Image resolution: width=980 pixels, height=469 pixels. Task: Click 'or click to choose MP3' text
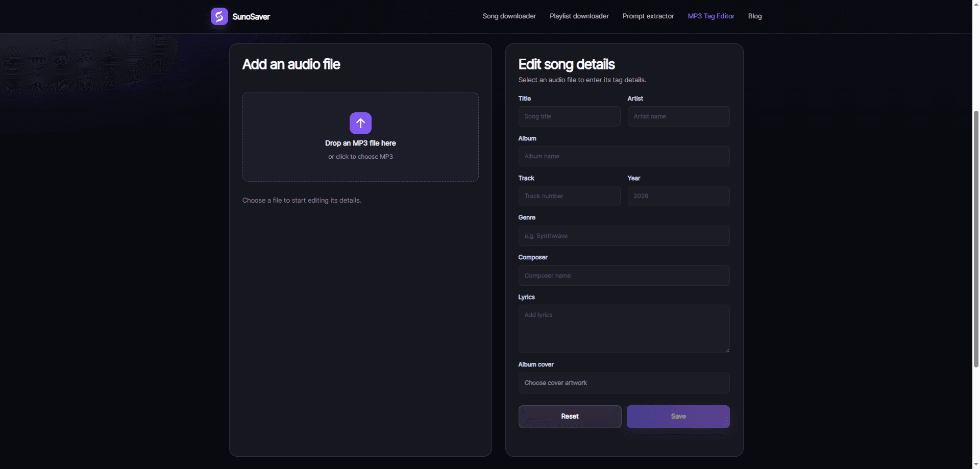[x=360, y=157]
